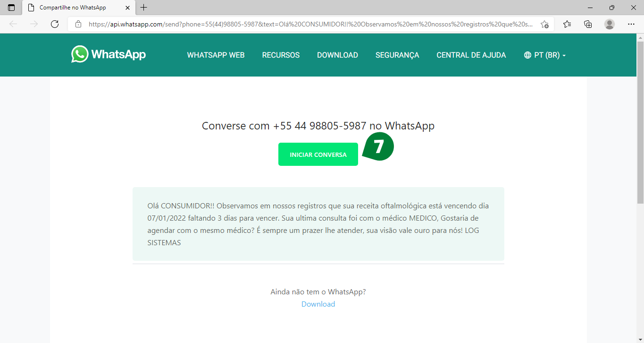Open the Collections icon in toolbar

(588, 24)
